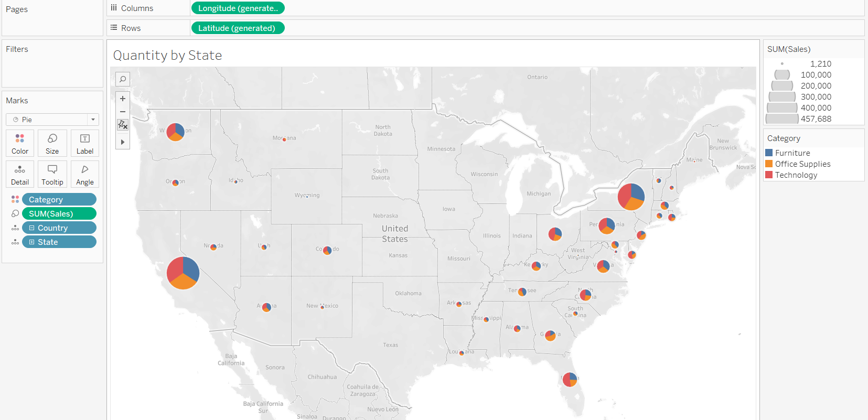Click the SUM(Sales) legend title

tap(789, 49)
